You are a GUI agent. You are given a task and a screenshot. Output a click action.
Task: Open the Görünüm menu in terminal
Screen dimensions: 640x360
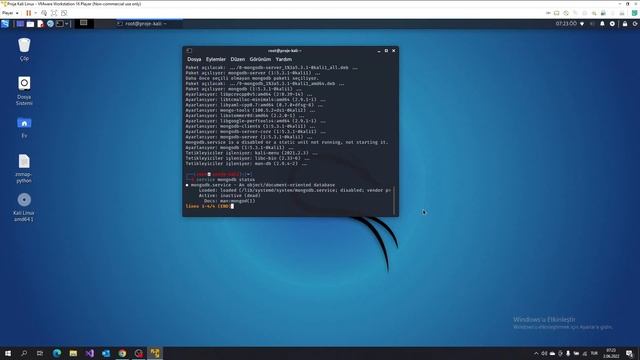coord(260,59)
